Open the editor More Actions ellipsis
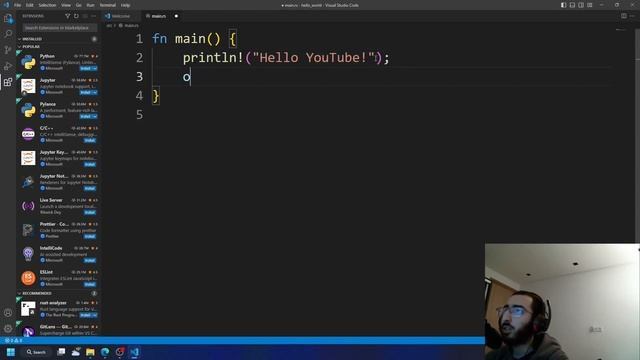This screenshot has width=640, height=360. pos(633,16)
